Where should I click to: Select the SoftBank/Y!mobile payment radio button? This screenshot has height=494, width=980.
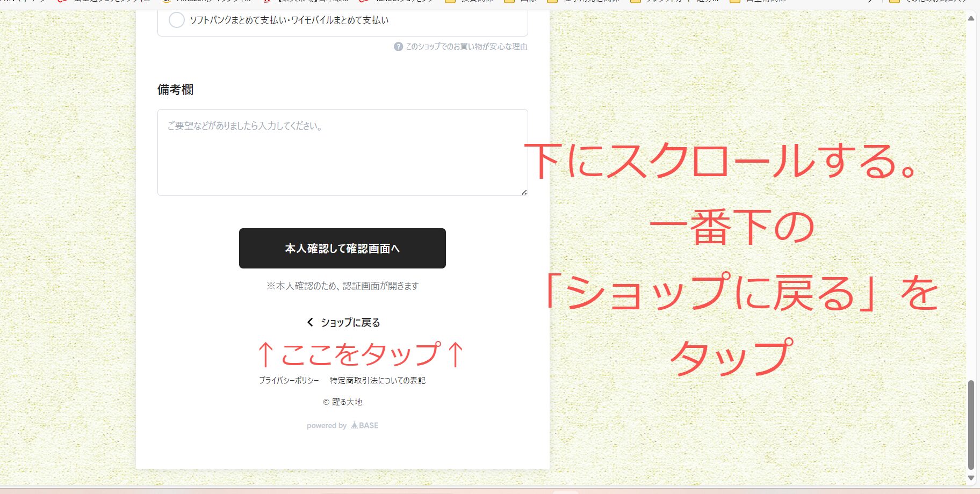pyautogui.click(x=177, y=20)
